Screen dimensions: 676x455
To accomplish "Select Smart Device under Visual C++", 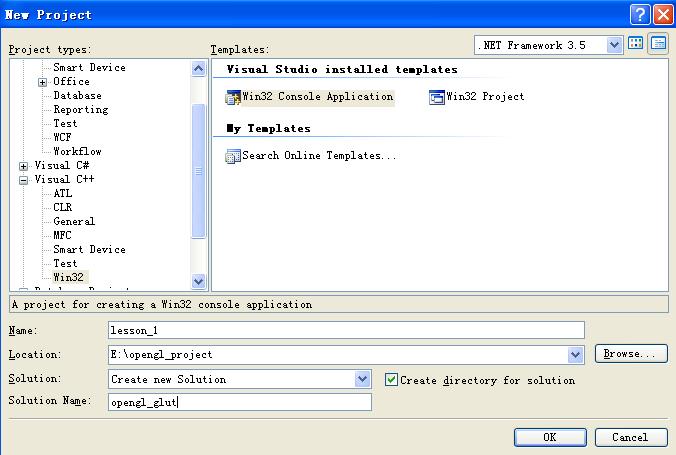I will pyautogui.click(x=89, y=250).
